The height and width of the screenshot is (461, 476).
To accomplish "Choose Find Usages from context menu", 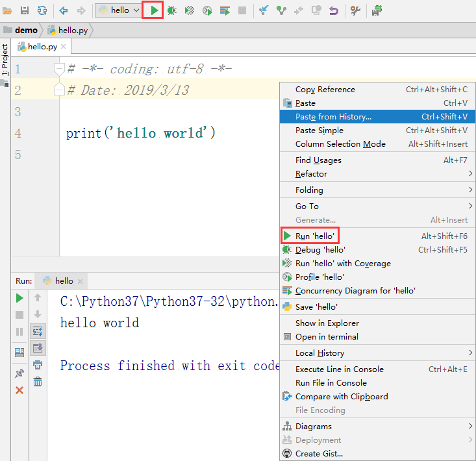I will pos(377,160).
